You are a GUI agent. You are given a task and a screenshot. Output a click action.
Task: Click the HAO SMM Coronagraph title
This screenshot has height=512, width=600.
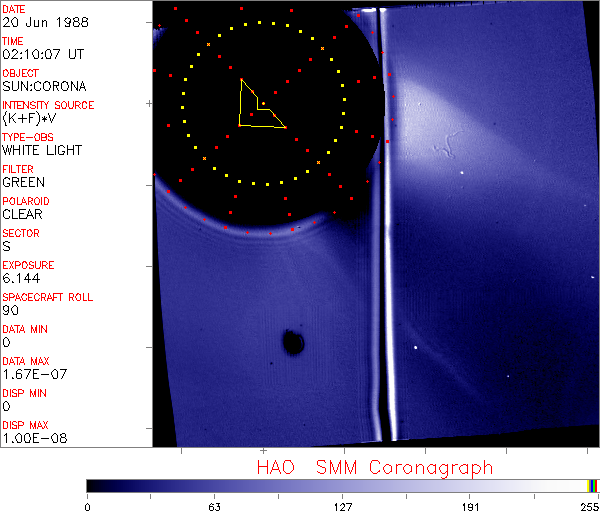click(374, 467)
